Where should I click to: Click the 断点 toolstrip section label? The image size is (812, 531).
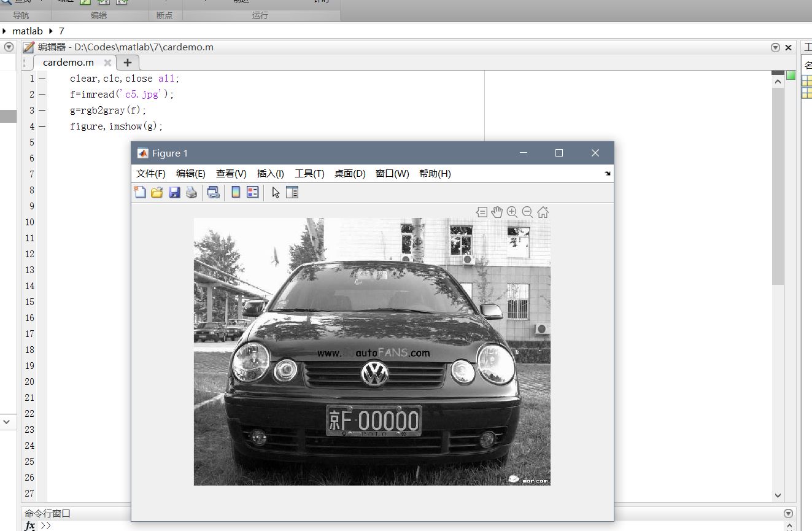164,15
